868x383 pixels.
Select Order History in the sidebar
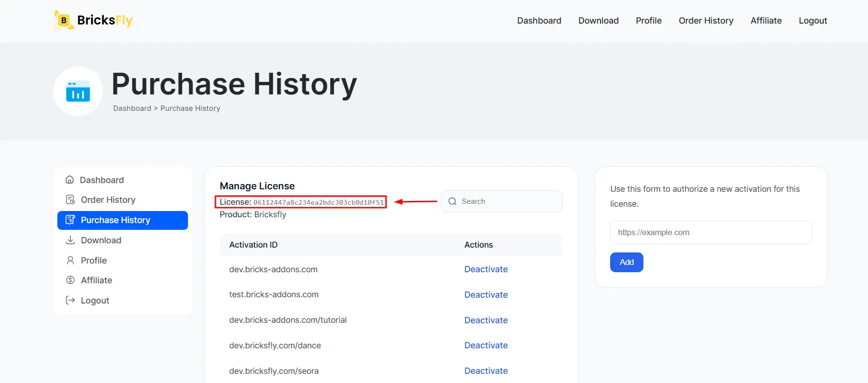pos(122,200)
